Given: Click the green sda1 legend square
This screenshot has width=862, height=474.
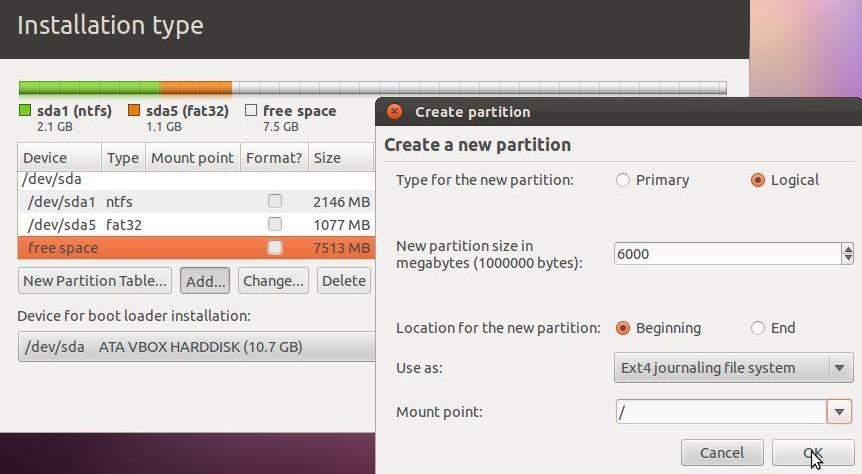Looking at the screenshot, I should [25, 111].
